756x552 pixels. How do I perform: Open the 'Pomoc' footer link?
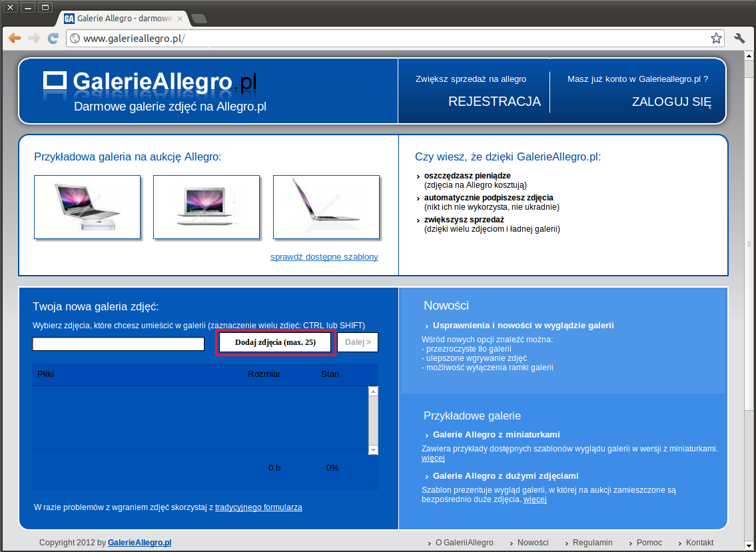(x=649, y=543)
